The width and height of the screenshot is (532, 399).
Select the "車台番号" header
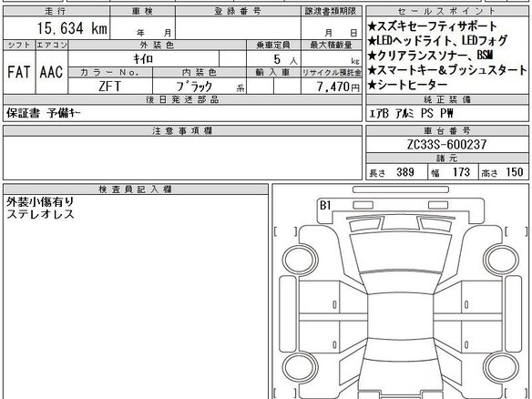point(447,130)
